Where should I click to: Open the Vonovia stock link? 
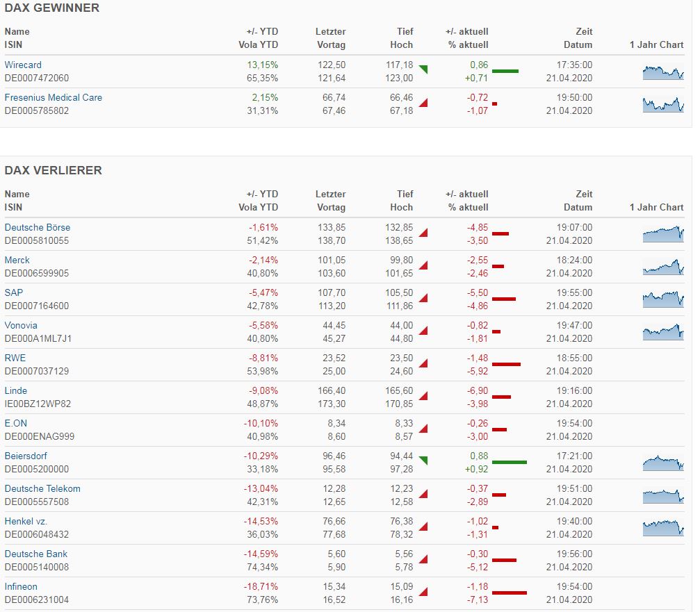pyautogui.click(x=21, y=324)
